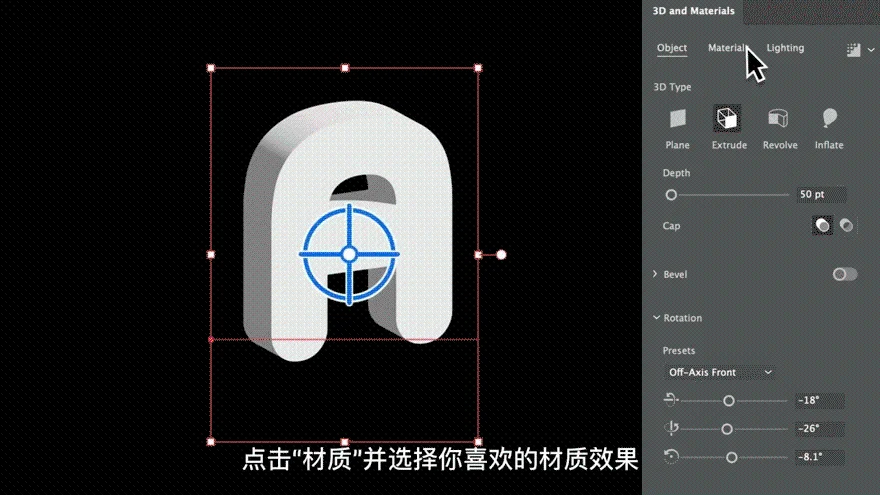Select the Plane 3D type icon
This screenshot has width=880, height=495.
point(677,118)
